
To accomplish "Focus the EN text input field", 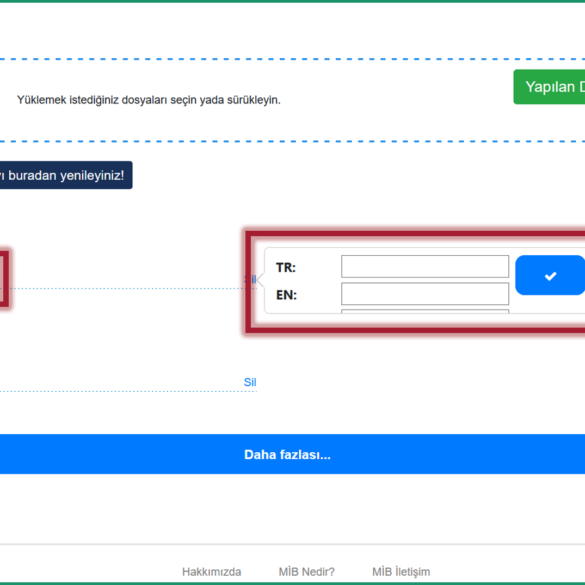I will 425,294.
